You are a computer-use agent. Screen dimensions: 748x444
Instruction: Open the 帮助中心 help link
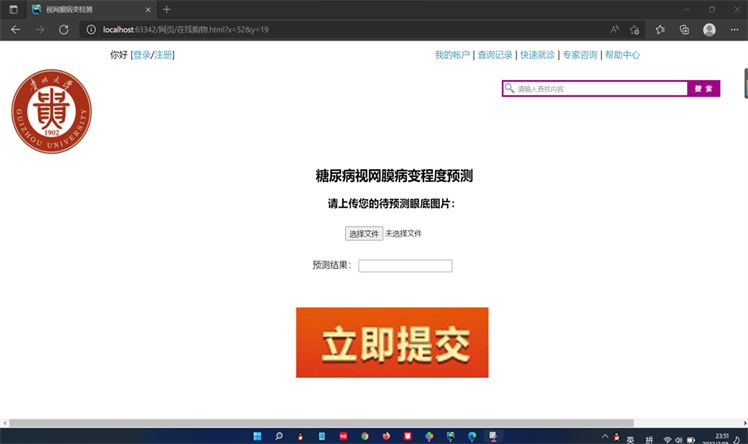(622, 55)
